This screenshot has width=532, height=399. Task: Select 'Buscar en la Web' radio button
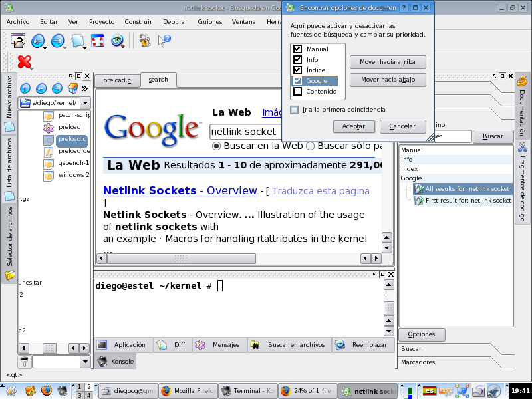(216, 146)
